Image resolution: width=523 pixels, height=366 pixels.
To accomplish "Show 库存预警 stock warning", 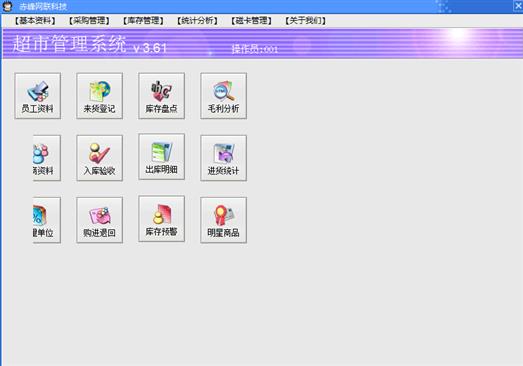I will click(161, 219).
